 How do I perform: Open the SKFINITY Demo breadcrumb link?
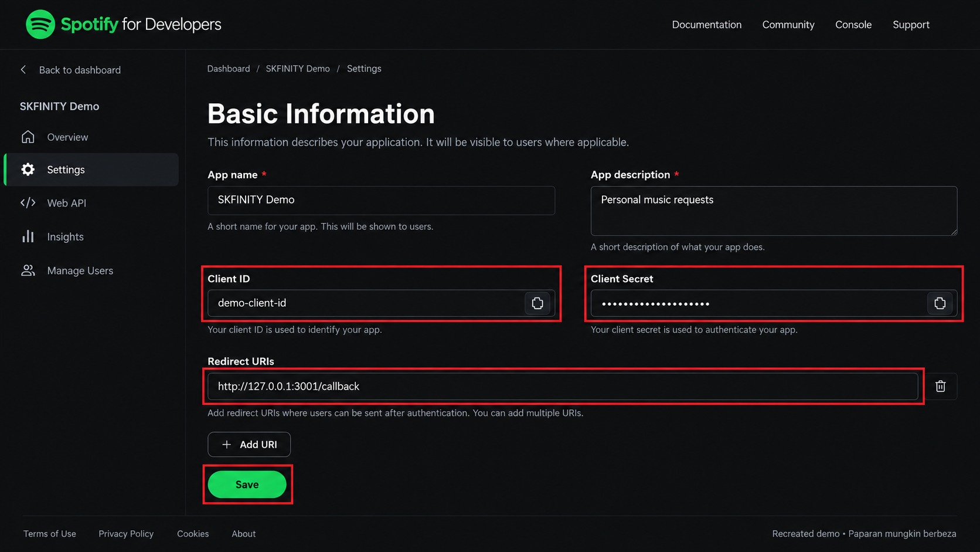pos(298,69)
